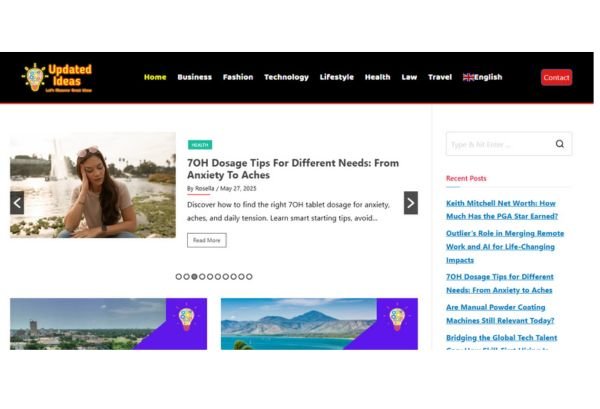
Task: Open Bridging the Global Tech Talent link
Action: click(x=501, y=341)
